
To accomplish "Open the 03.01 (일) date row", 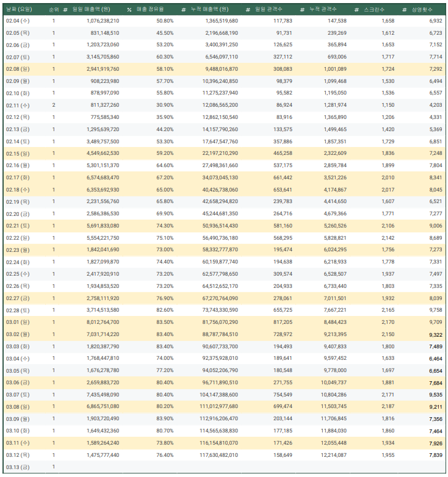I will pyautogui.click(x=17, y=321).
